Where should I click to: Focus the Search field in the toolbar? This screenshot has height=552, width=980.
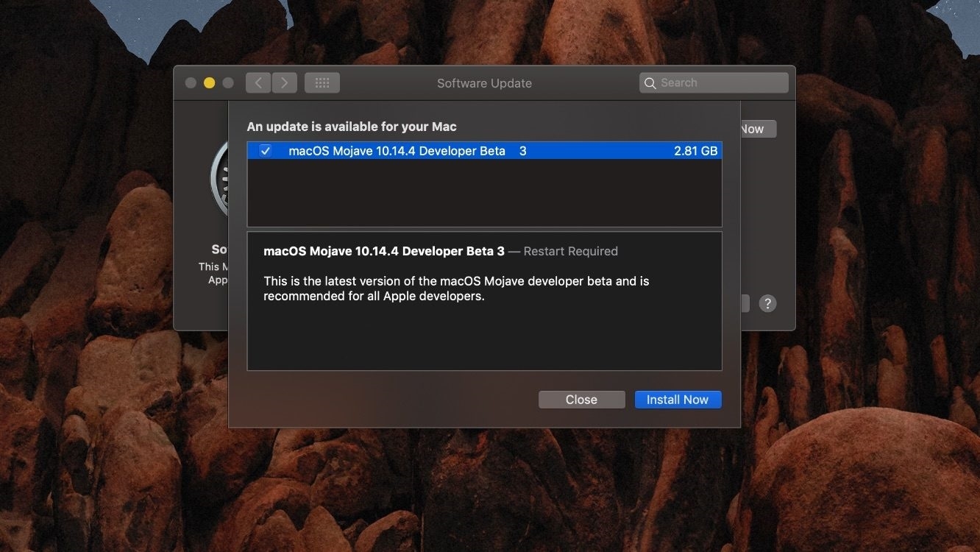[714, 83]
